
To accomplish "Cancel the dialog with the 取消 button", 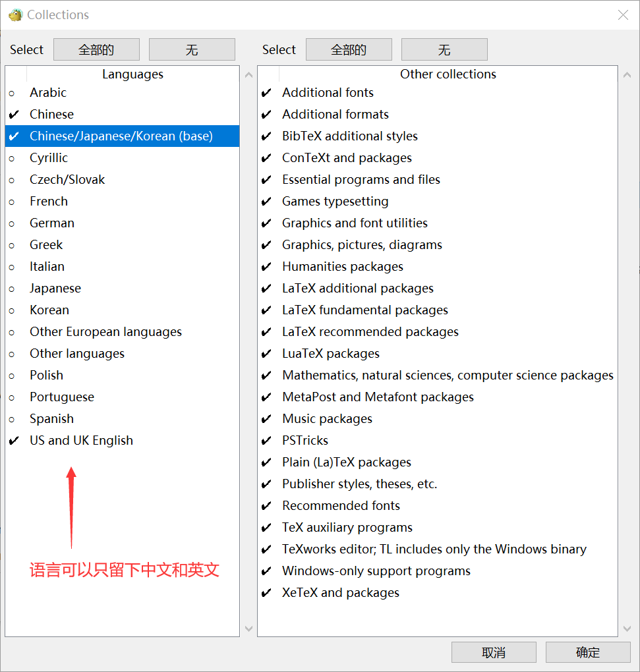I will [x=494, y=652].
